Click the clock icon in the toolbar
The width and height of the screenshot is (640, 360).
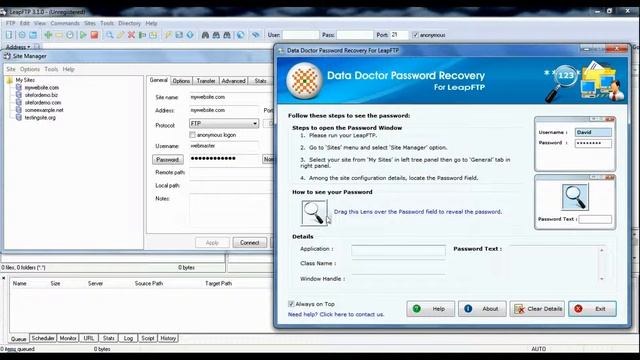click(70, 35)
